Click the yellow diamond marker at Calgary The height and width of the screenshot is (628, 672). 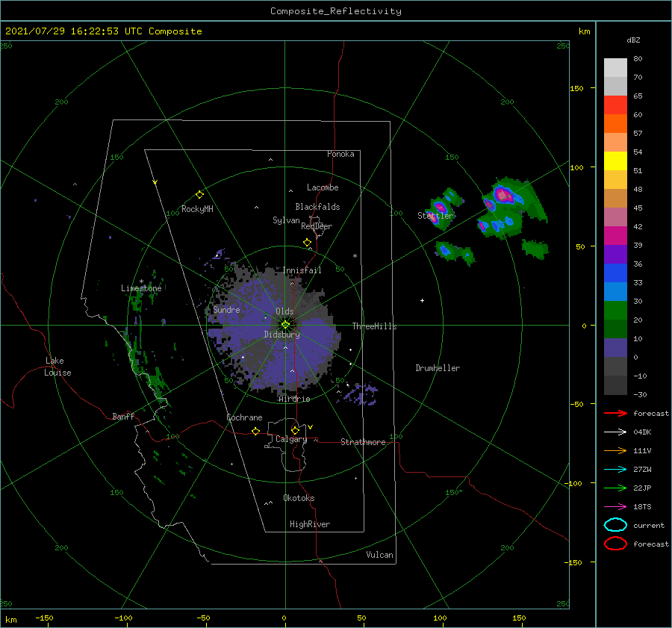(x=295, y=430)
